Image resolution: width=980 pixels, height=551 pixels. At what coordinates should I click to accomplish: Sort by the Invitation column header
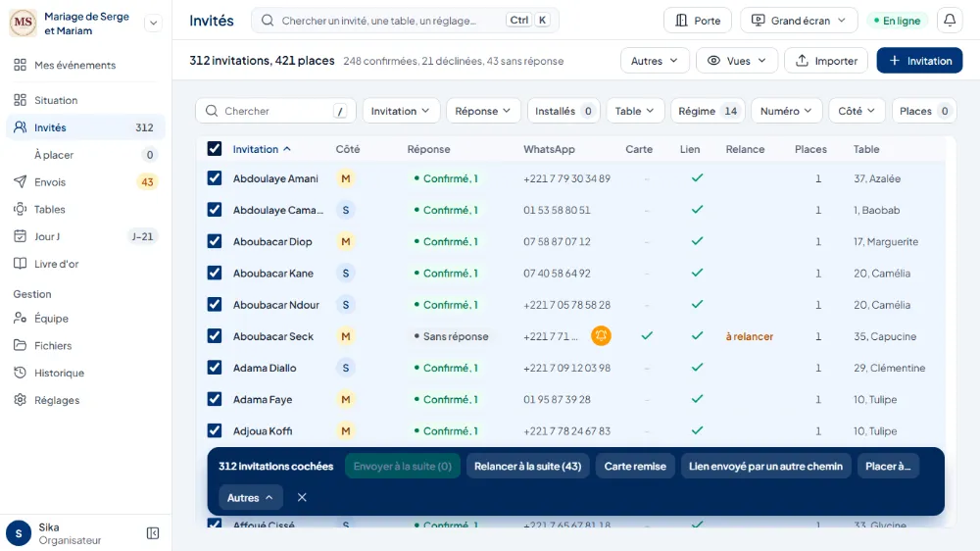tap(262, 149)
